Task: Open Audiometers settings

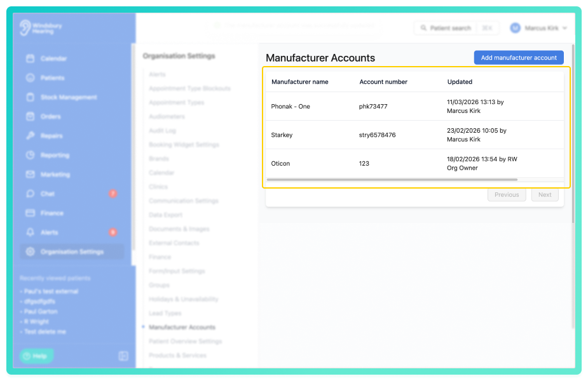Action: point(167,116)
